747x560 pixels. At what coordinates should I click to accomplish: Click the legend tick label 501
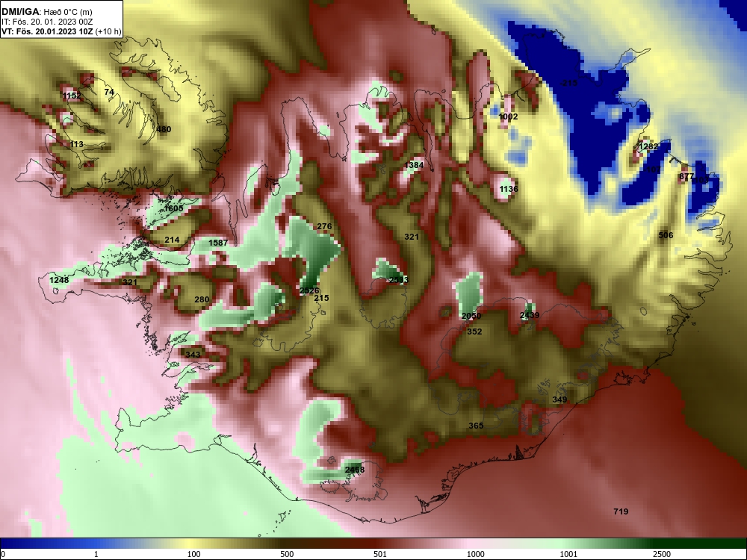[380, 554]
